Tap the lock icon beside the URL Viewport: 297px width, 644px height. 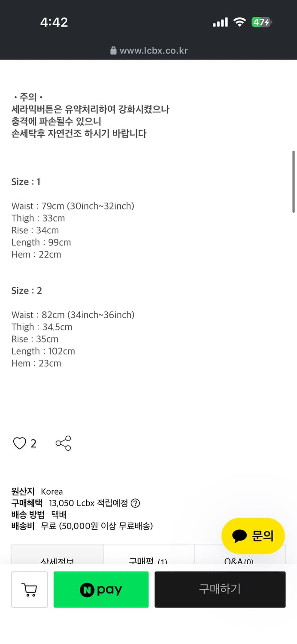pos(113,51)
